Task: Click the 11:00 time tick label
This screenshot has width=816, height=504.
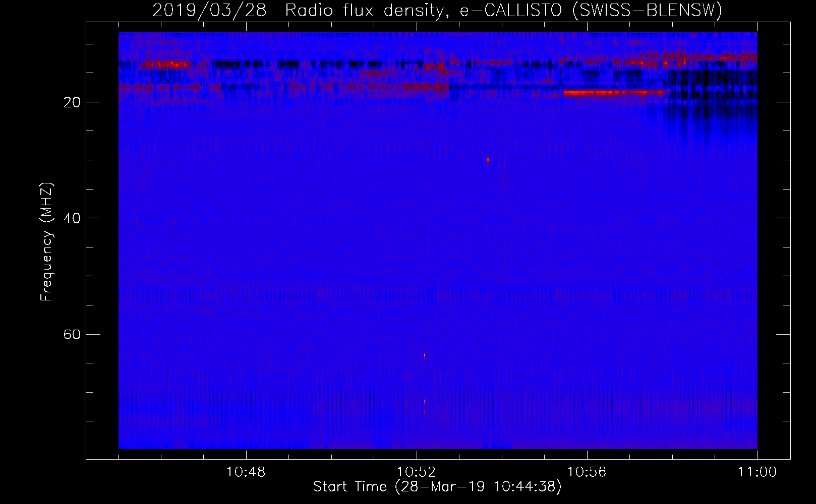Action: 757,472
